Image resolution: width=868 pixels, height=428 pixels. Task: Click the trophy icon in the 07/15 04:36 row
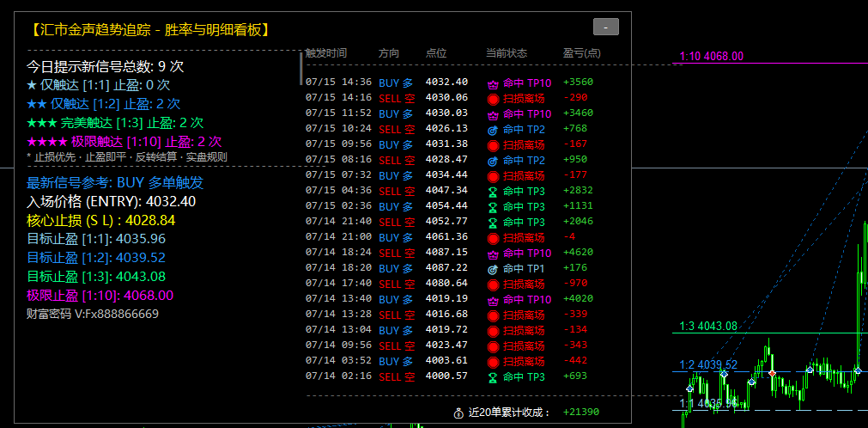click(493, 193)
